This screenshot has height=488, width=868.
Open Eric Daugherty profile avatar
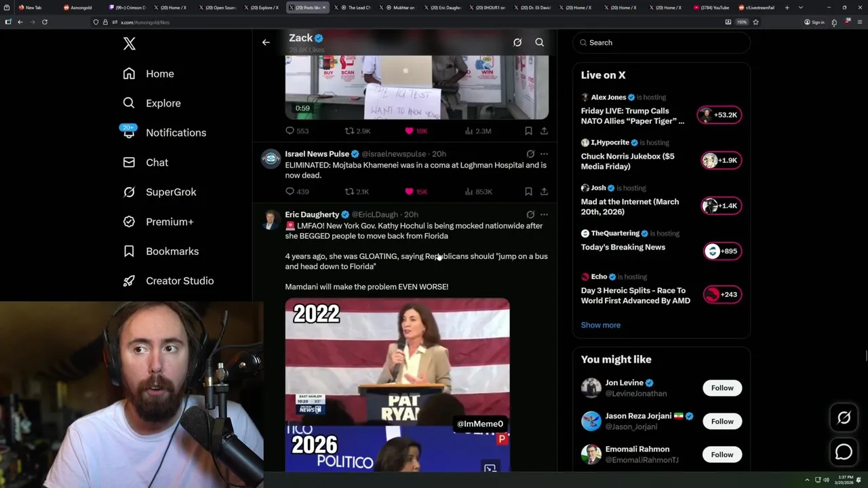271,220
